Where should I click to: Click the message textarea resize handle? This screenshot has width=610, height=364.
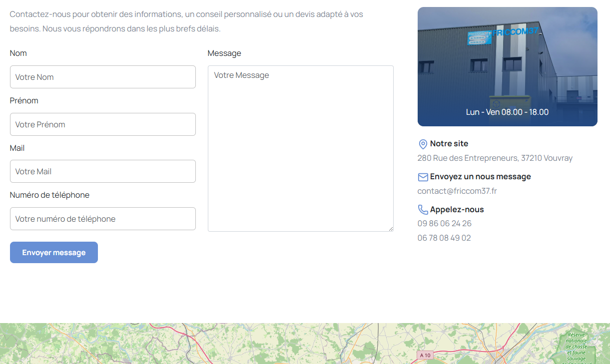pyautogui.click(x=390, y=228)
